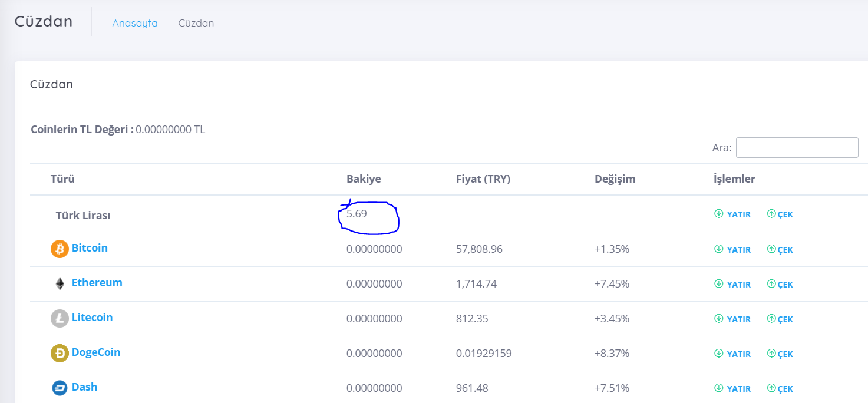Click Cüzdan breadcrumb current page

[x=196, y=23]
